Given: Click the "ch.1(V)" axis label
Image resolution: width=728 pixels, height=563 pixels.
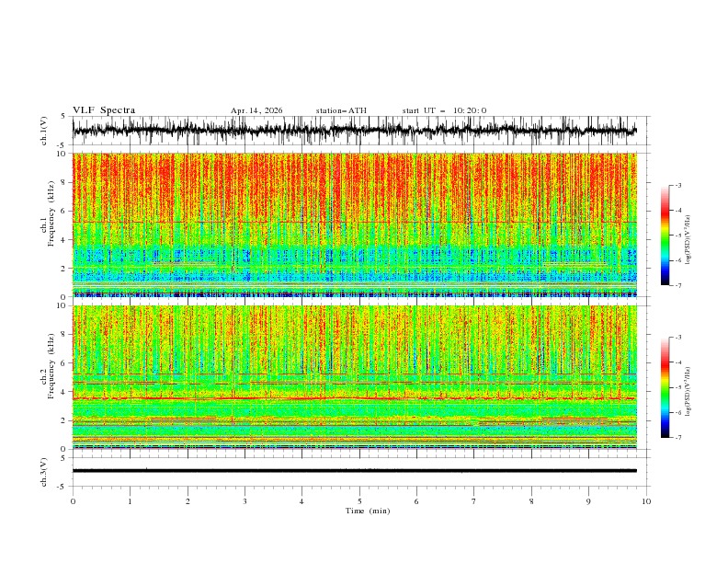Looking at the screenshot, I should click(43, 131).
